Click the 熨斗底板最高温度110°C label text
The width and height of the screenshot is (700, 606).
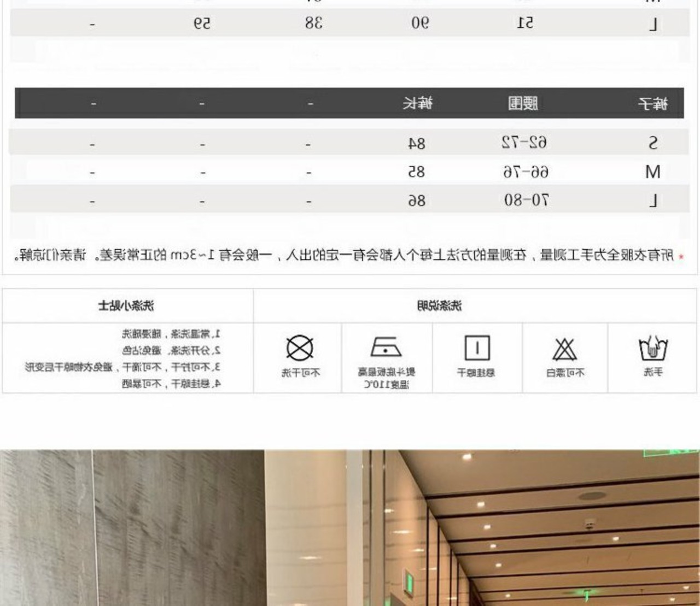click(386, 378)
